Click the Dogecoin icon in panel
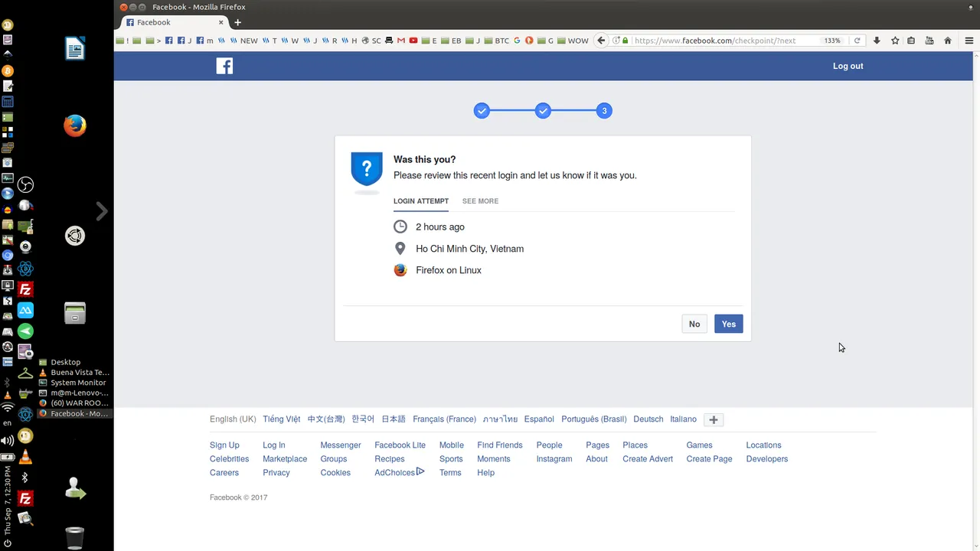 (25, 436)
